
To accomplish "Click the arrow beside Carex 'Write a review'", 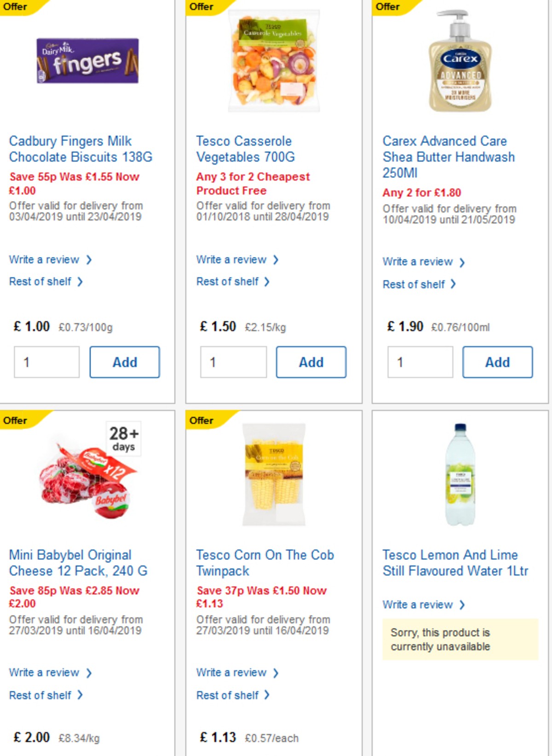I will coord(462,262).
